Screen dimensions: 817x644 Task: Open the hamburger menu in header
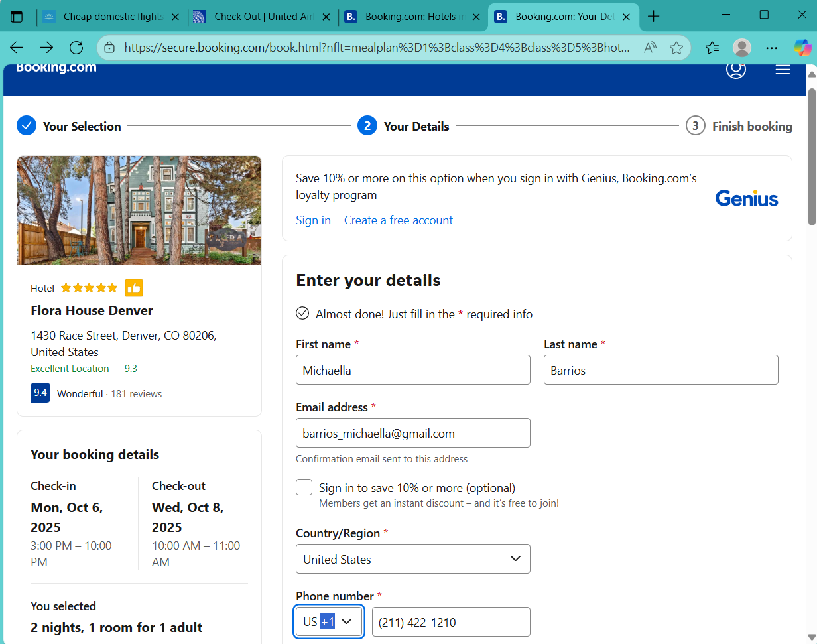[783, 69]
